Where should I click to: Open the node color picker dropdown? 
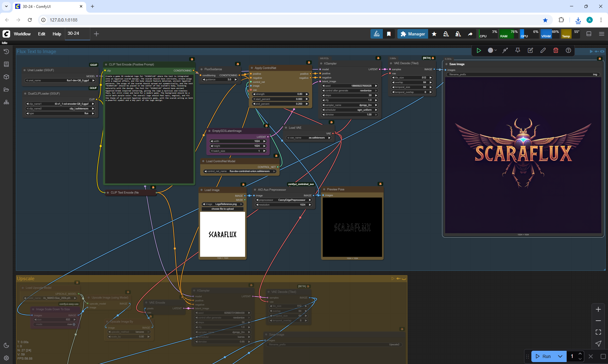pos(492,50)
